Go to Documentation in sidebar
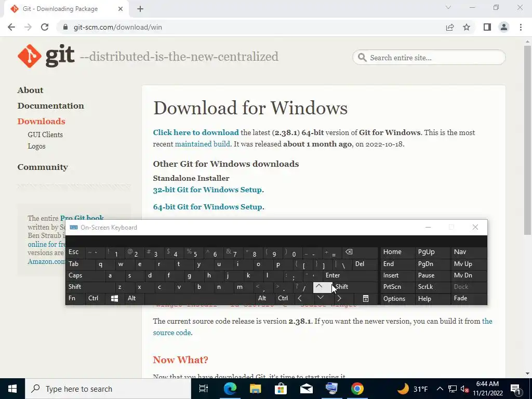Screen dimensions: 532x399 [x=50, y=105]
